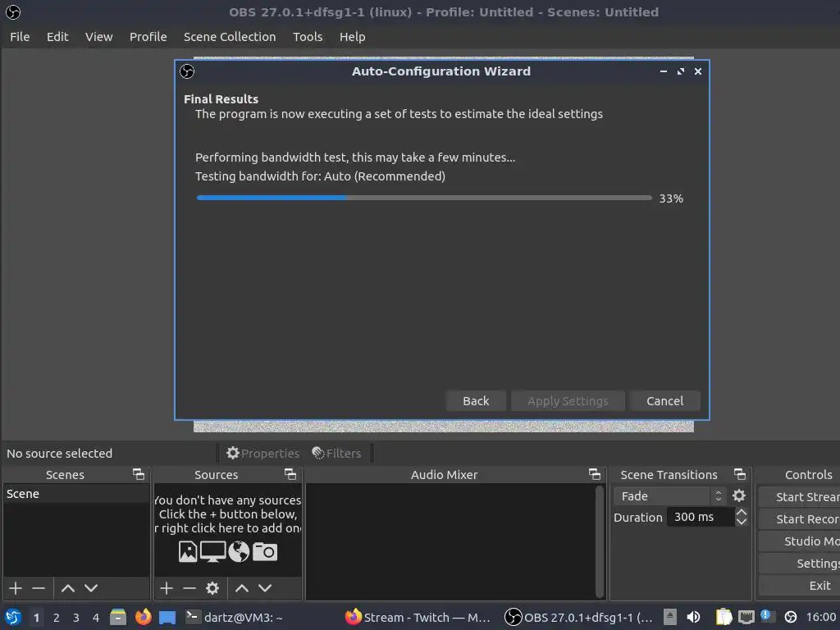Open the Edit menu

click(x=57, y=37)
